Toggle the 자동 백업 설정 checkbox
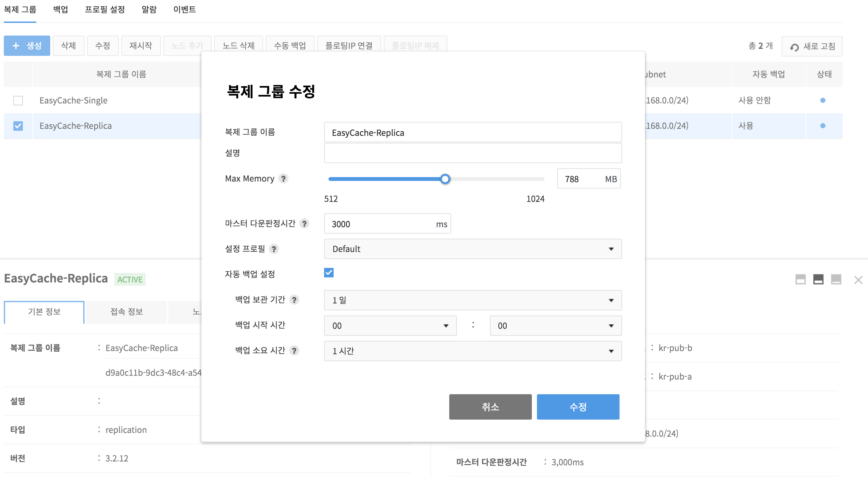This screenshot has width=868, height=478. [329, 273]
